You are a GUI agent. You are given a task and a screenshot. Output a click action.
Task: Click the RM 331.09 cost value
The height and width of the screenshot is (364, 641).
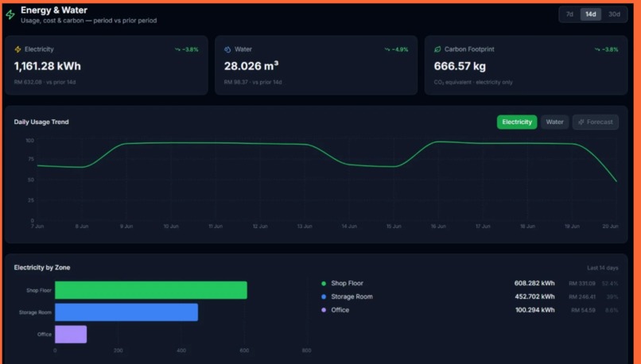click(581, 284)
